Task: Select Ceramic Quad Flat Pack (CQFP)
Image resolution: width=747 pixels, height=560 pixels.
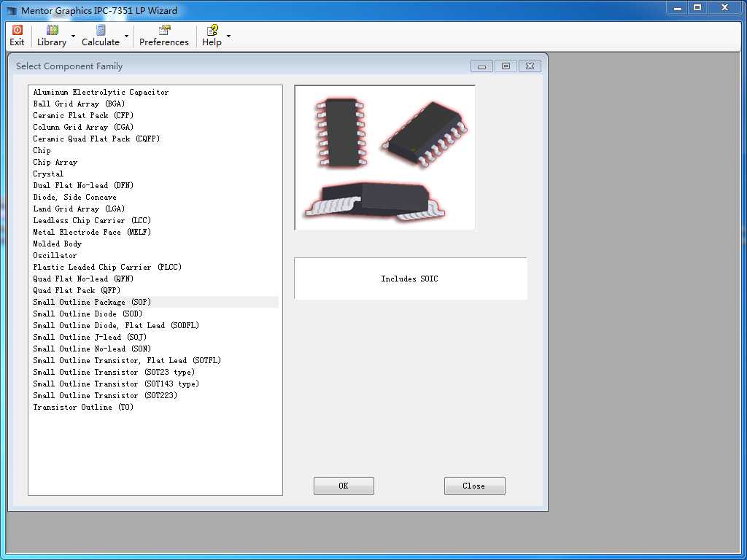Action: tap(153, 139)
